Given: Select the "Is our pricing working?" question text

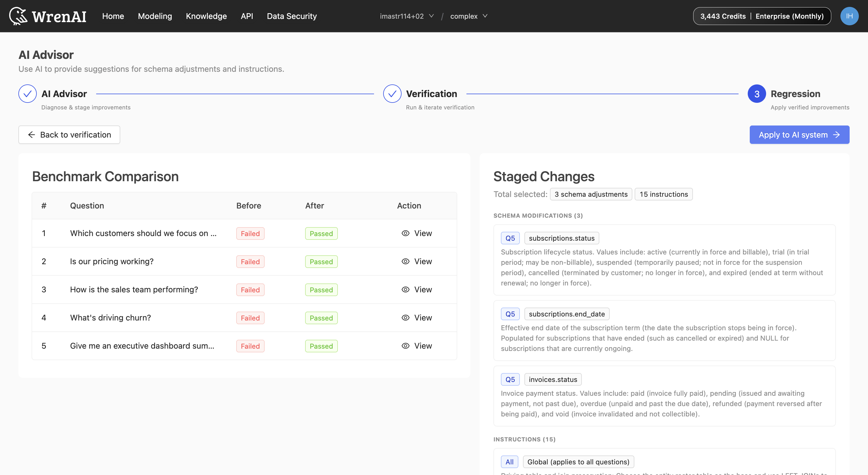Looking at the screenshot, I should 112,261.
